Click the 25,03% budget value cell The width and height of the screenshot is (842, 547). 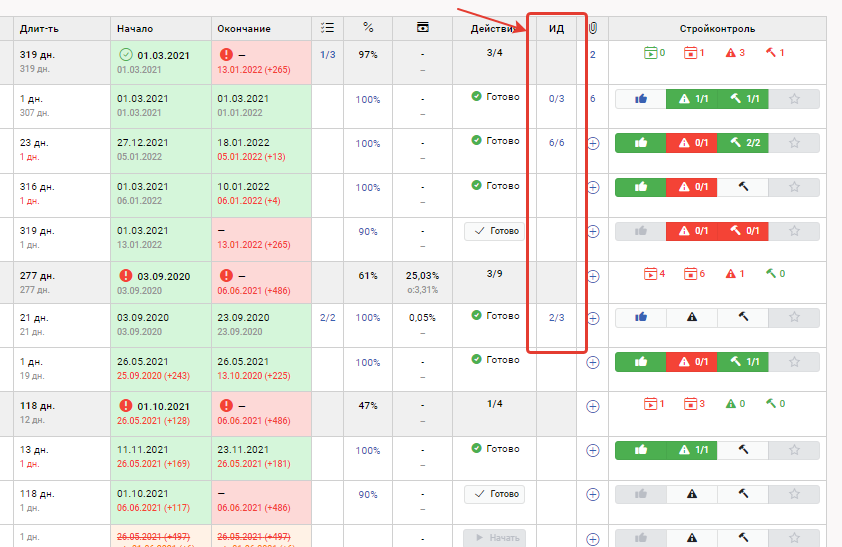pyautogui.click(x=422, y=274)
